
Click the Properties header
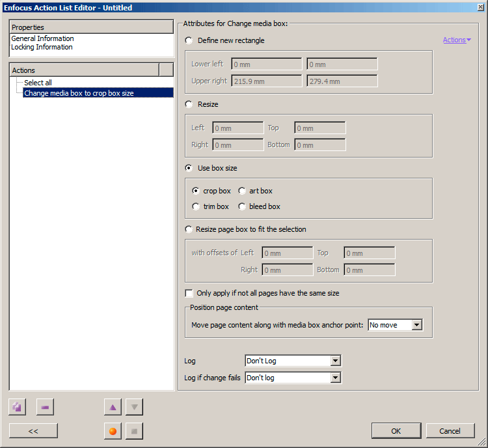(92, 27)
